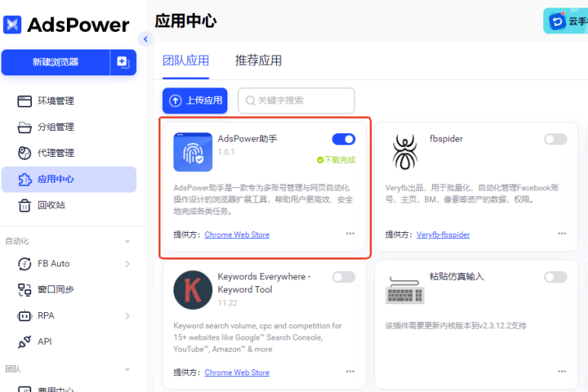Click the AdsPower助手 version 1.0.1 text
The image size is (588, 392).
(x=226, y=152)
